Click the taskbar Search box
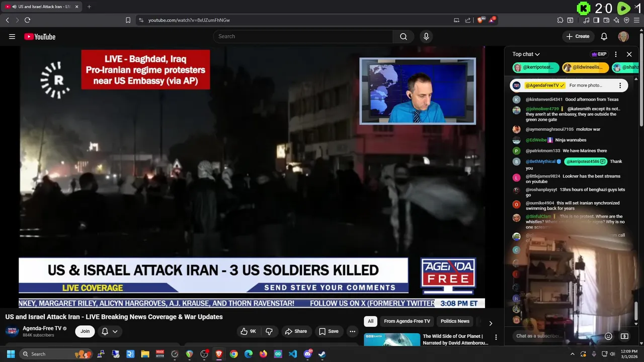This screenshot has height=362, width=644. click(56, 354)
